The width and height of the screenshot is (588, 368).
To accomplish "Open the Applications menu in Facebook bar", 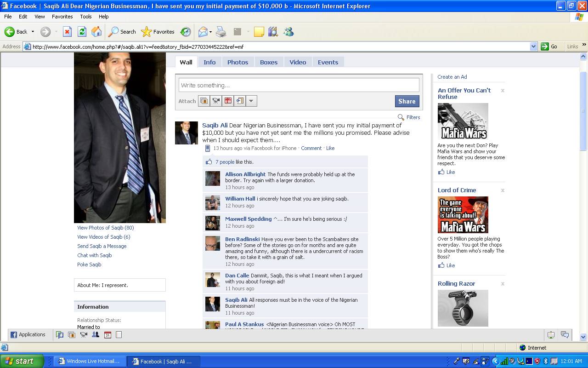I will (x=28, y=335).
